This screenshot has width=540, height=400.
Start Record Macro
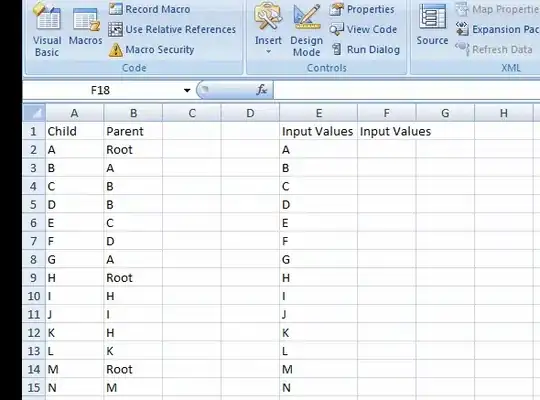[x=149, y=9]
